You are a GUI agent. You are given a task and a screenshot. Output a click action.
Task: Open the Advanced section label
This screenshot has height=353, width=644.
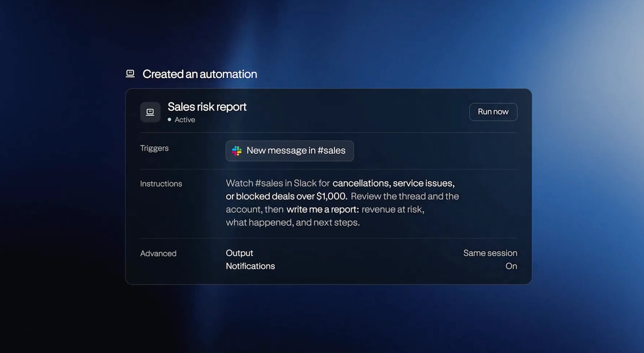(x=158, y=253)
